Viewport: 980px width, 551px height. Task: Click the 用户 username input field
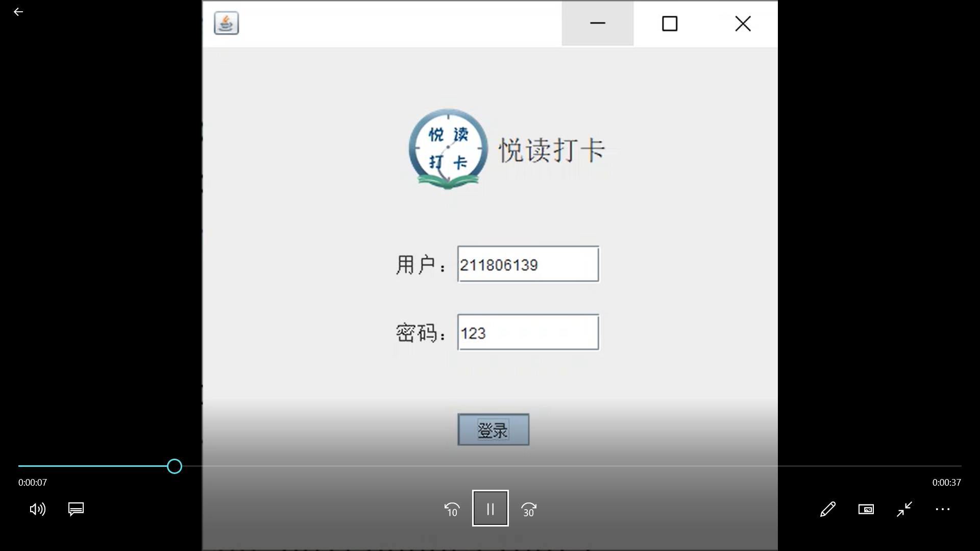528,264
